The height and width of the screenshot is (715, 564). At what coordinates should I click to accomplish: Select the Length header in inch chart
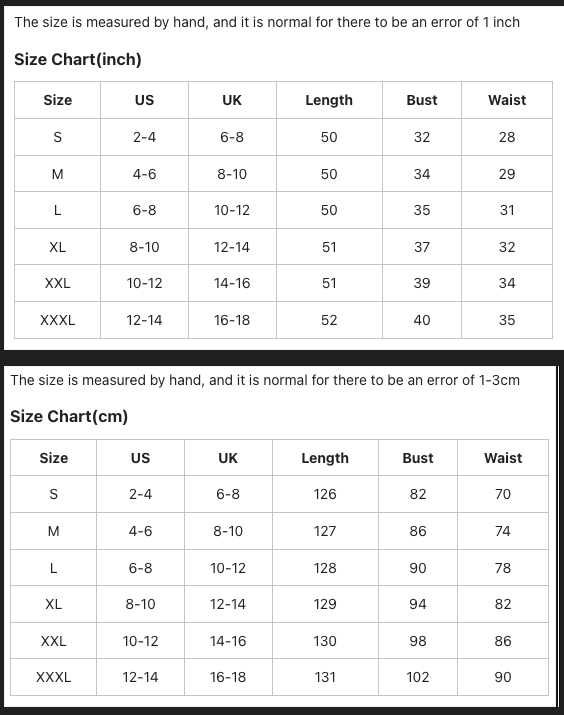pyautogui.click(x=329, y=100)
